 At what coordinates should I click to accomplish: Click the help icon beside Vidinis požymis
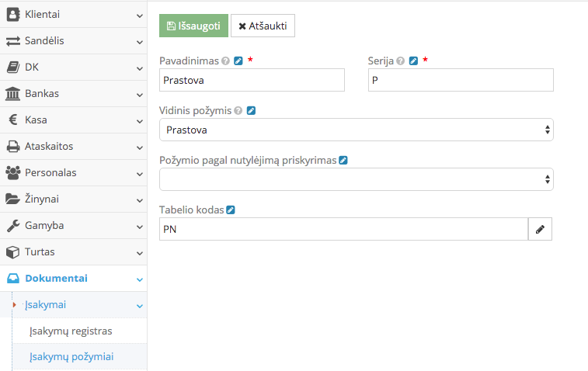pyautogui.click(x=238, y=111)
